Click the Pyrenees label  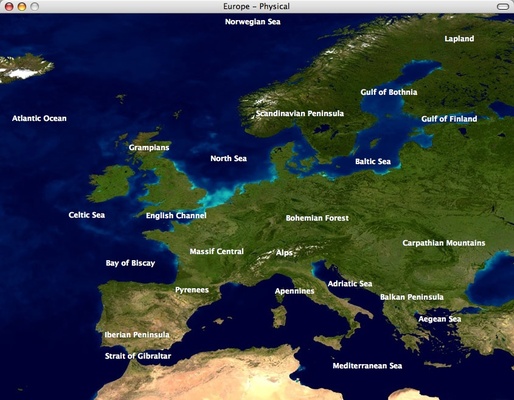point(192,290)
